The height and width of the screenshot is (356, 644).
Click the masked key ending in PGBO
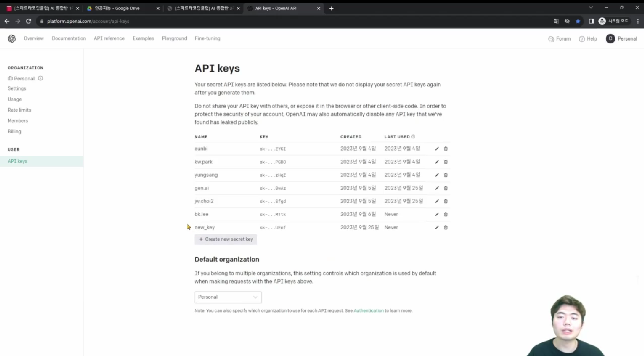point(273,162)
